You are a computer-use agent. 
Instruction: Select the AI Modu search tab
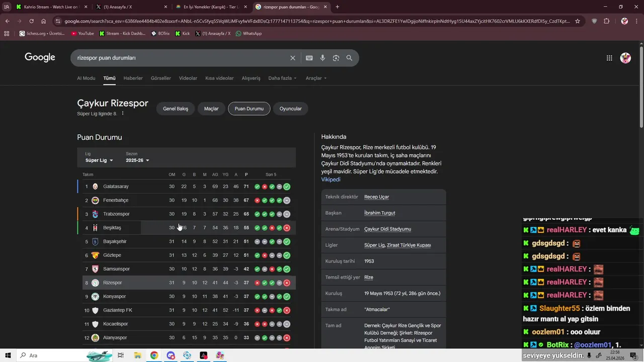86,78
